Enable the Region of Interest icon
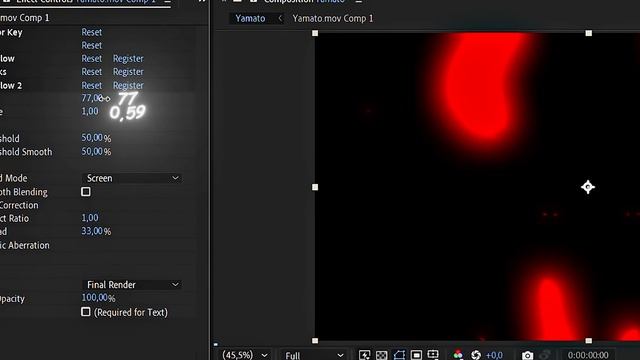This screenshot has width=640, height=360. point(416,355)
